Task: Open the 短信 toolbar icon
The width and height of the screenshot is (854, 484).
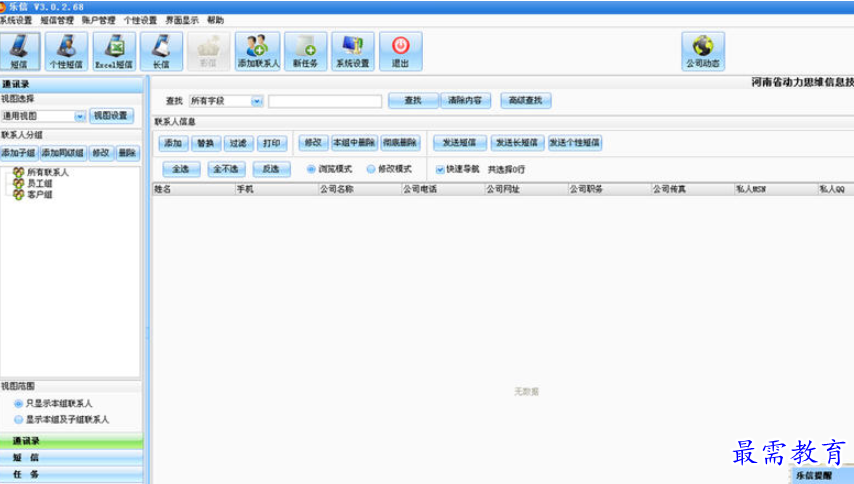Action: click(x=20, y=51)
